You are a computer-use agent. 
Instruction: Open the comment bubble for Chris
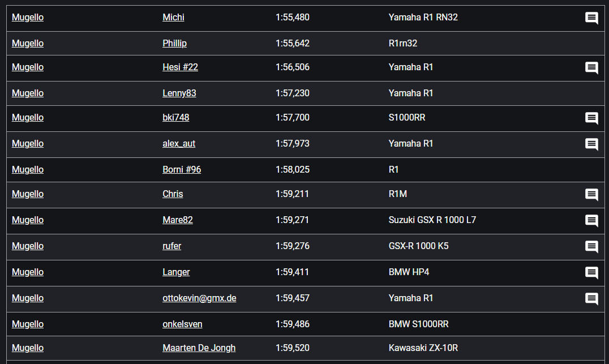click(x=591, y=195)
